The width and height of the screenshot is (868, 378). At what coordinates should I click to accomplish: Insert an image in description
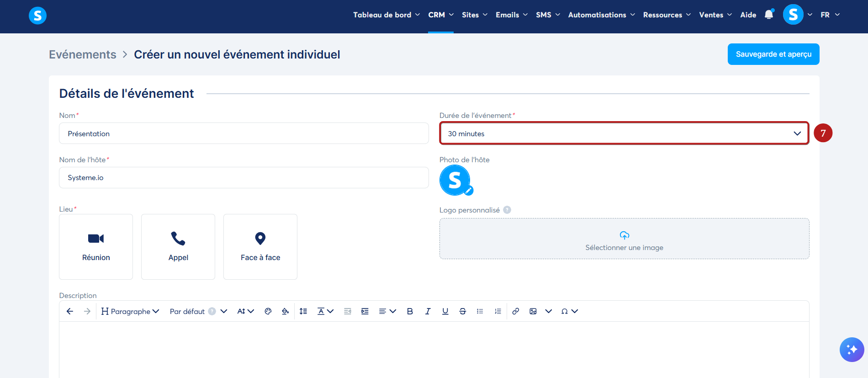[x=533, y=311]
